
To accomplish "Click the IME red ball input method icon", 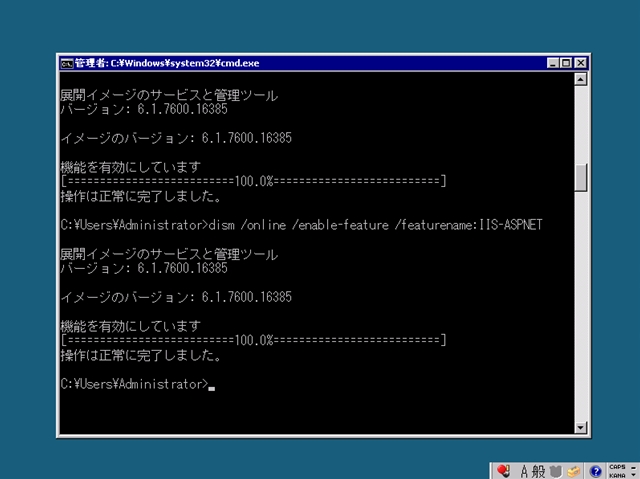I will pyautogui.click(x=503, y=471).
